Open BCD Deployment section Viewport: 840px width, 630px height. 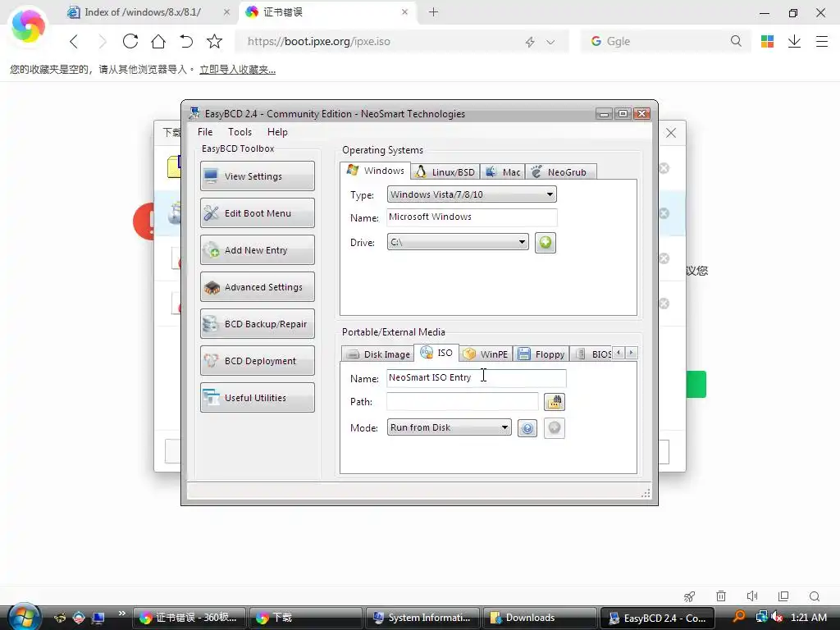[x=257, y=361]
